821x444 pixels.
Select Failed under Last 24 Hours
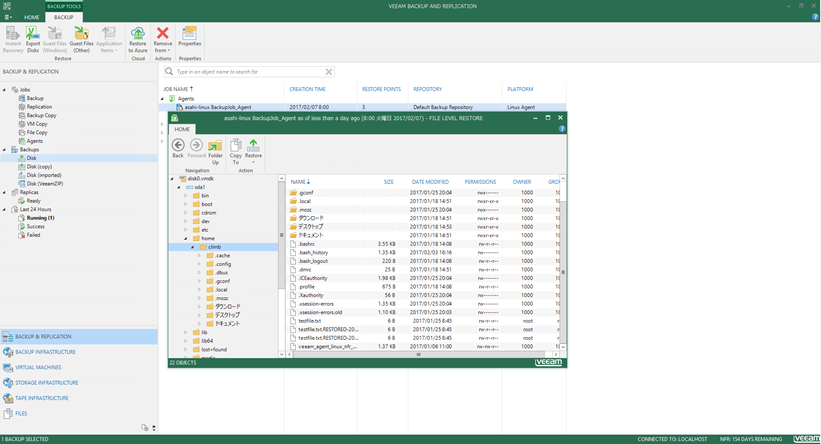33,235
